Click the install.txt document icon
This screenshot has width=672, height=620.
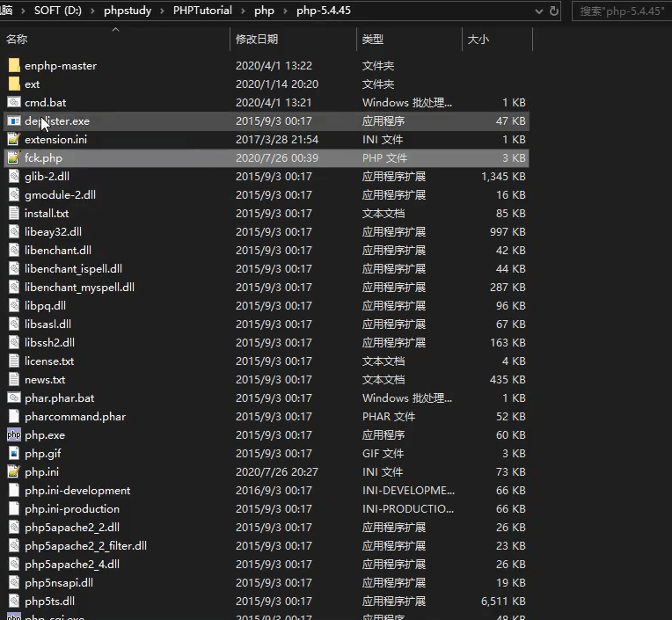coord(14,213)
